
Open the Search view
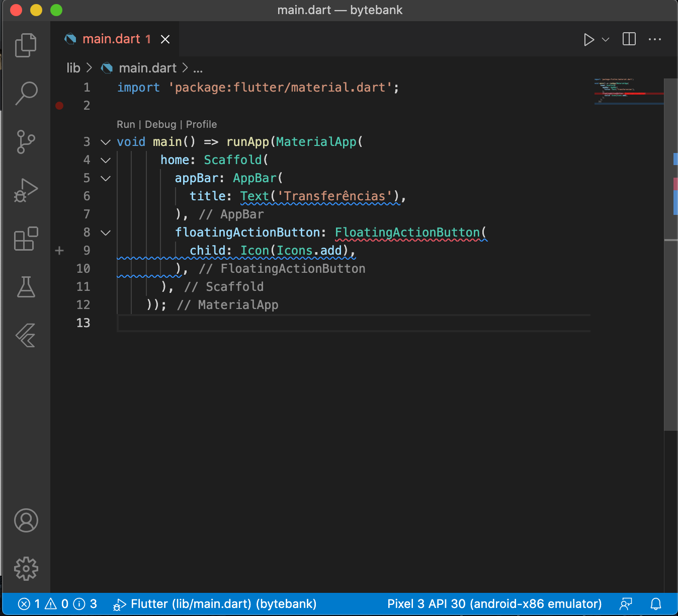26,94
